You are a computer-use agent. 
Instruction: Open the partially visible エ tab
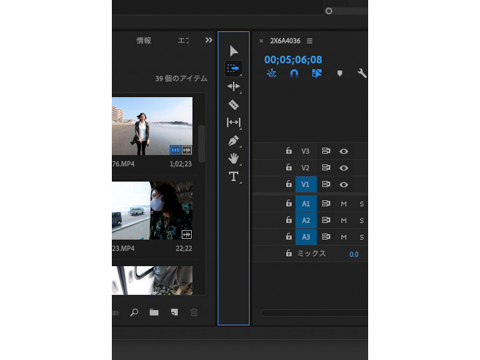(x=183, y=41)
